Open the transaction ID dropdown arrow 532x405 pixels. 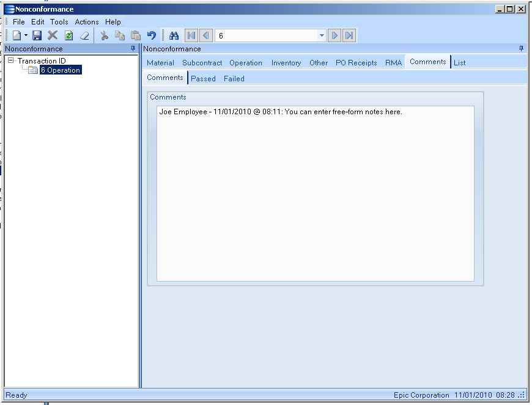click(322, 35)
